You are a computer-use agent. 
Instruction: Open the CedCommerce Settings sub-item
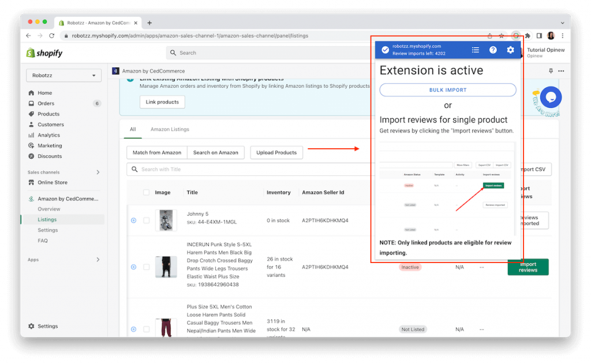47,230
